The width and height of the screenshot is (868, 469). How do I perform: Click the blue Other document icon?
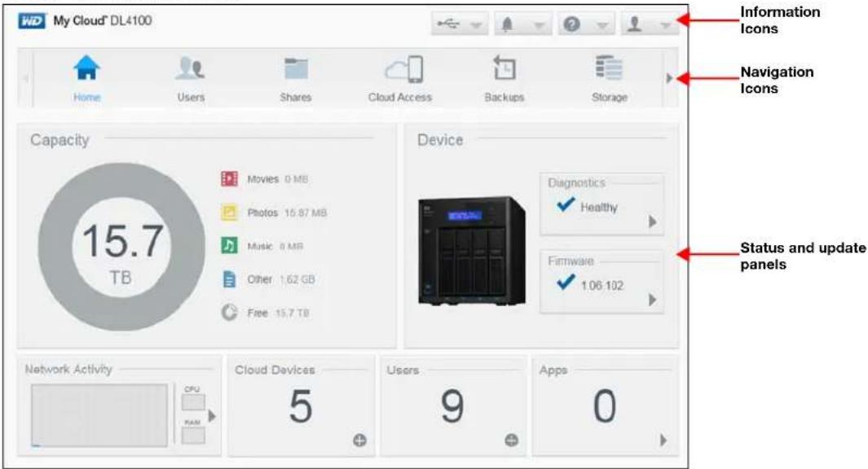[229, 279]
